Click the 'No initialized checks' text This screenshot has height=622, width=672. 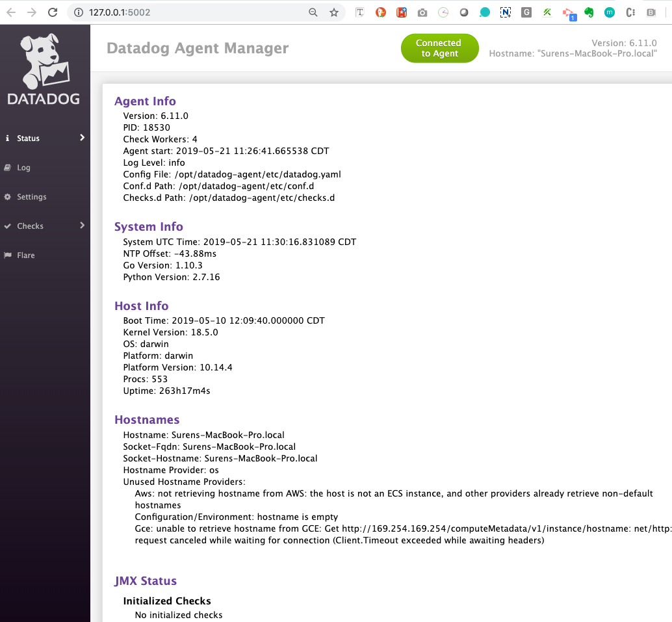click(x=179, y=615)
